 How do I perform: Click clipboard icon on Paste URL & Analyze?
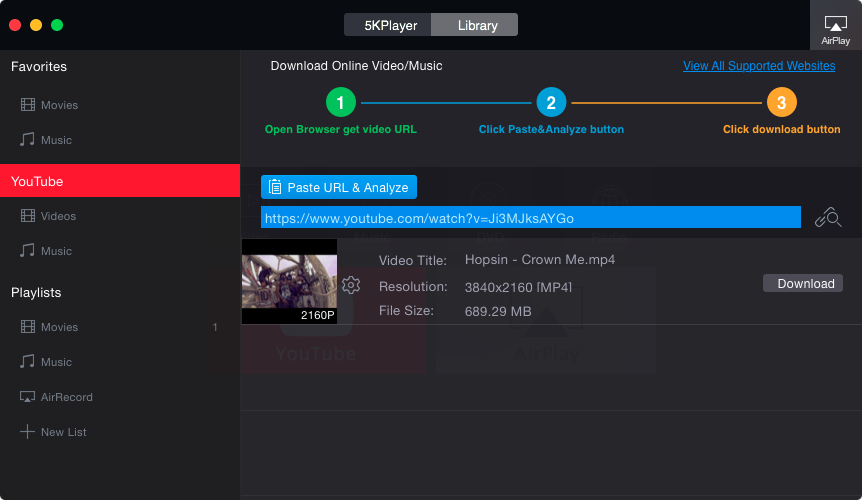coord(275,187)
